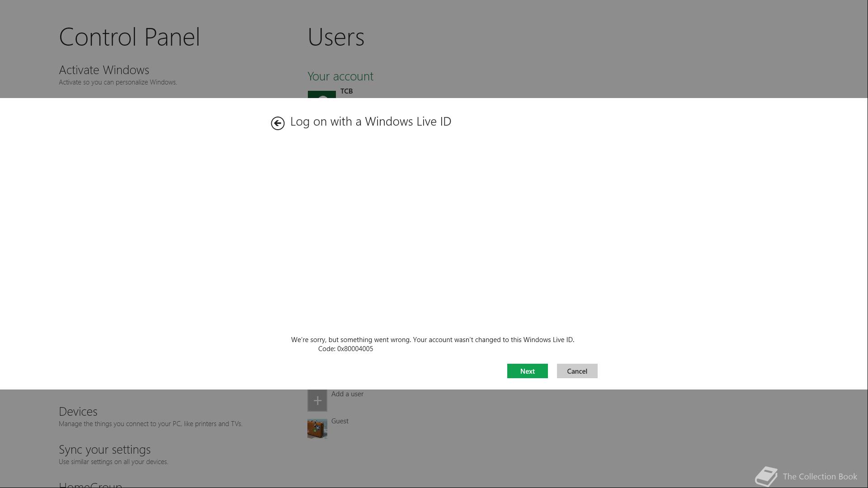Click the 'Your account' heading

click(x=340, y=76)
